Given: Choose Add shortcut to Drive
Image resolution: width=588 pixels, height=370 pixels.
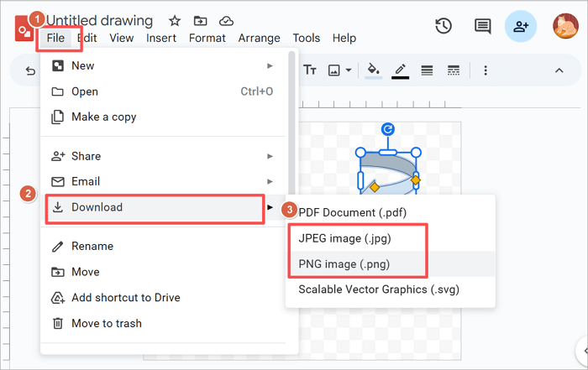Looking at the screenshot, I should pos(165,298).
